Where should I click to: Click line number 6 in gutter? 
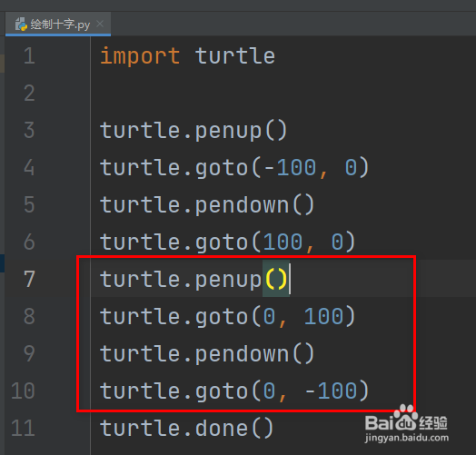29,242
